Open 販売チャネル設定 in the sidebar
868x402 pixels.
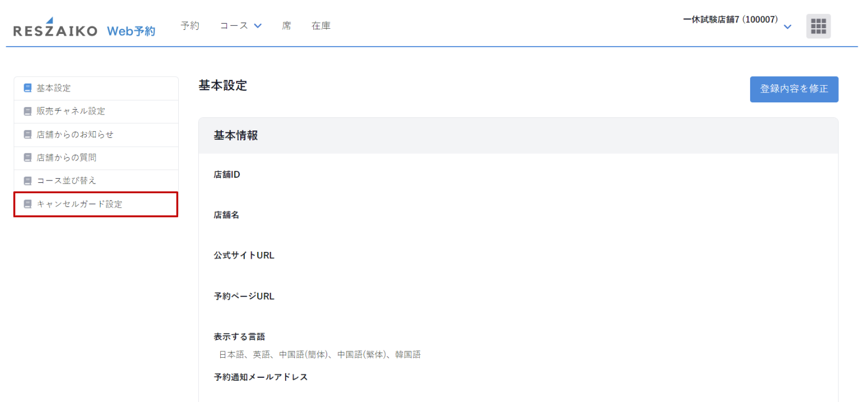pos(71,111)
